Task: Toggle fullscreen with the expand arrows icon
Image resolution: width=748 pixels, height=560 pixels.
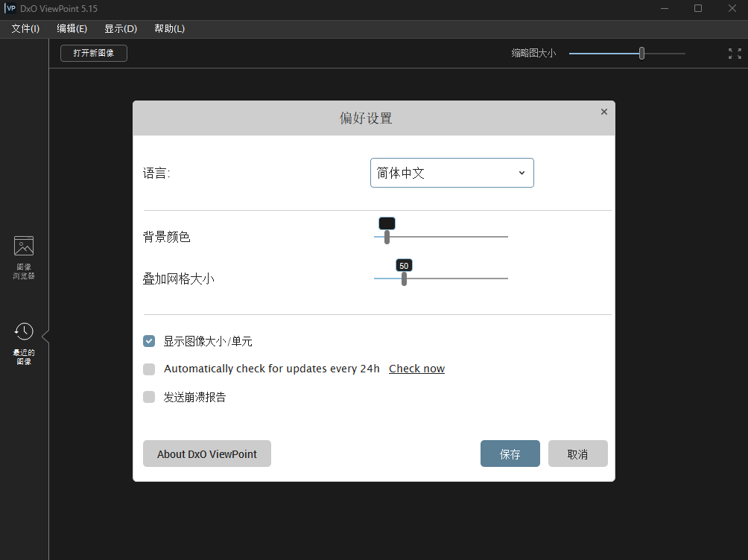Action: (735, 54)
